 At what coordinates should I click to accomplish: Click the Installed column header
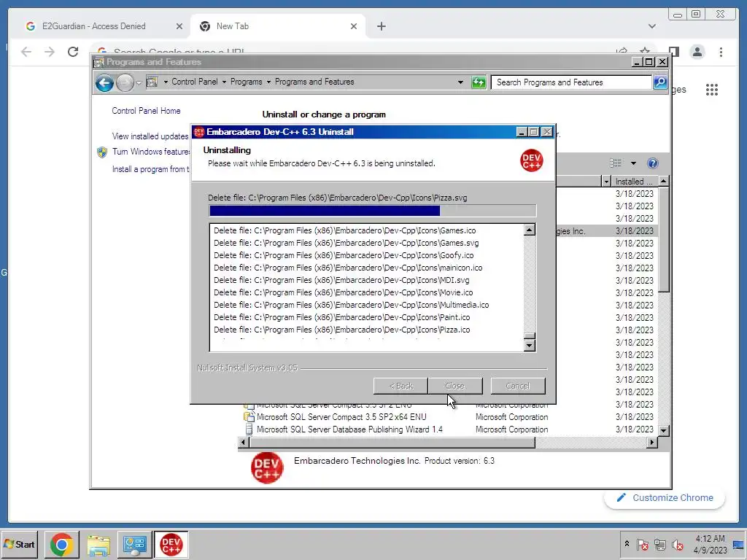(634, 182)
